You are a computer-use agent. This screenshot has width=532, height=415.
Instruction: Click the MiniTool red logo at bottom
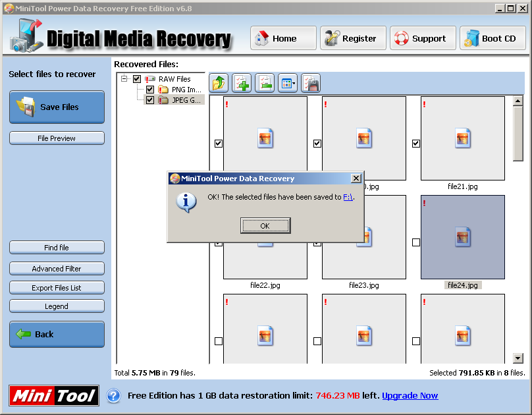point(54,396)
